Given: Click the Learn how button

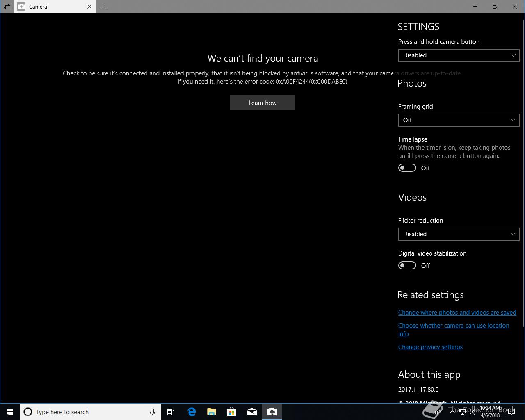Looking at the screenshot, I should tap(262, 103).
